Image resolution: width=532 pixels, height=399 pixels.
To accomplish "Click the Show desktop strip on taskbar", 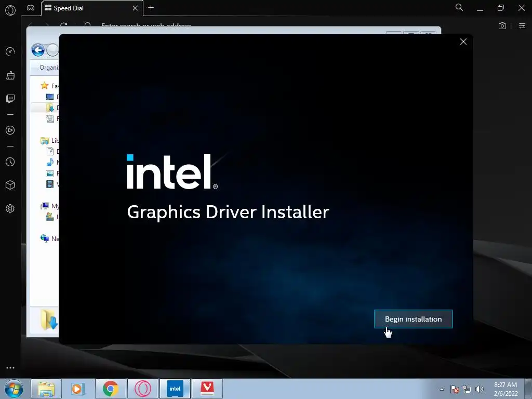I will (528, 389).
